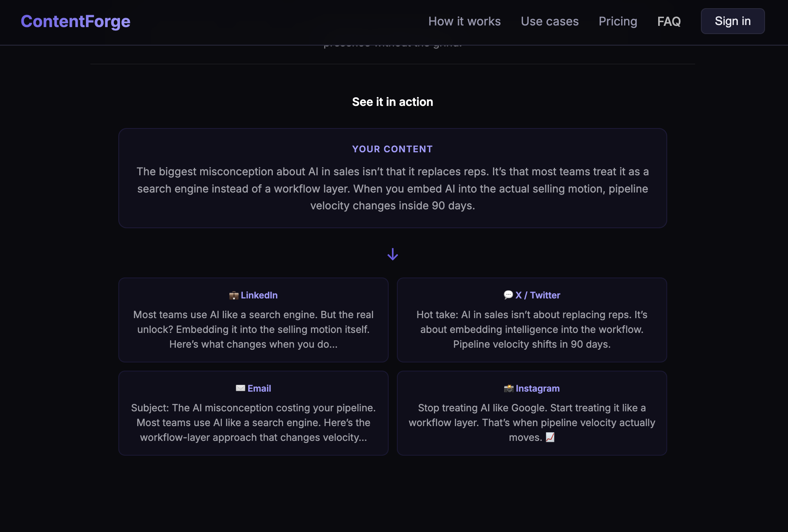Select the LinkedIn platform label

click(259, 295)
